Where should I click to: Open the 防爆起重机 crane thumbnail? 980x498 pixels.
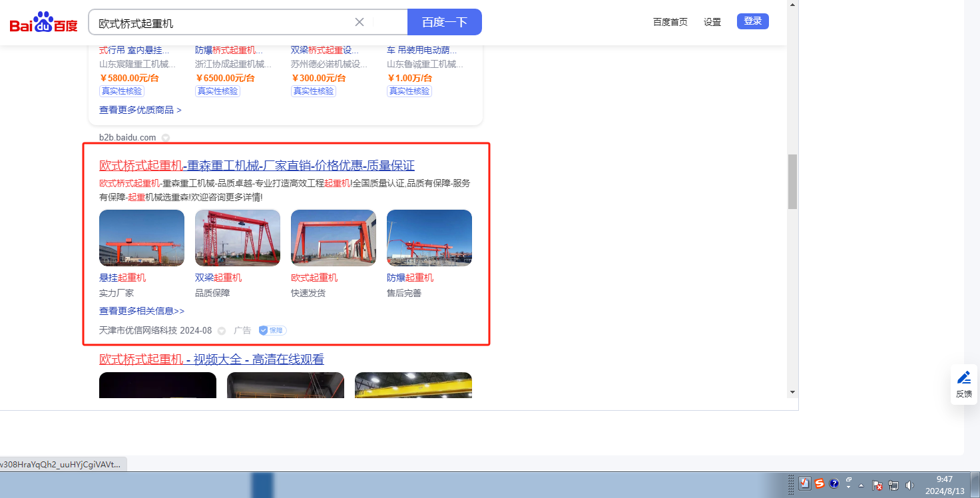point(429,238)
